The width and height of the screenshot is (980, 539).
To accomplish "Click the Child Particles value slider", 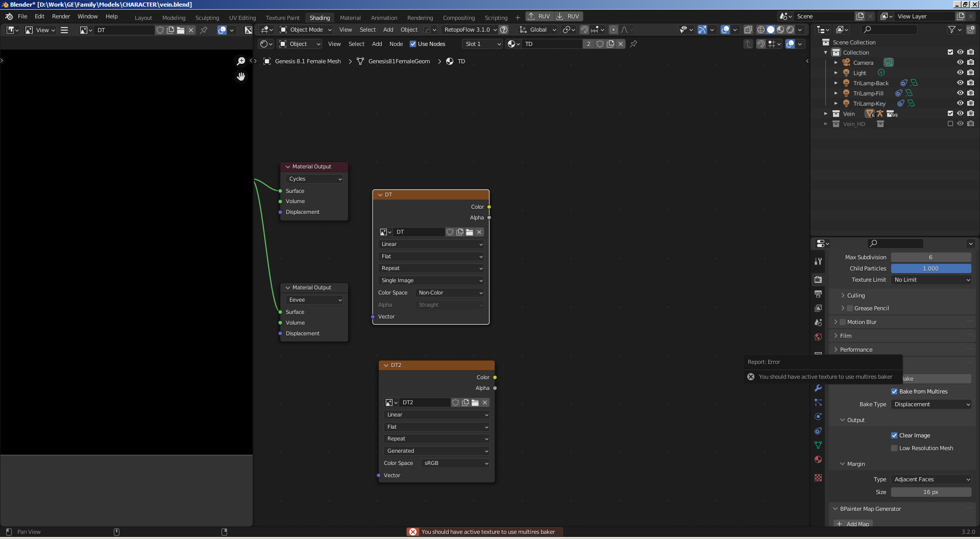I will [x=930, y=268].
